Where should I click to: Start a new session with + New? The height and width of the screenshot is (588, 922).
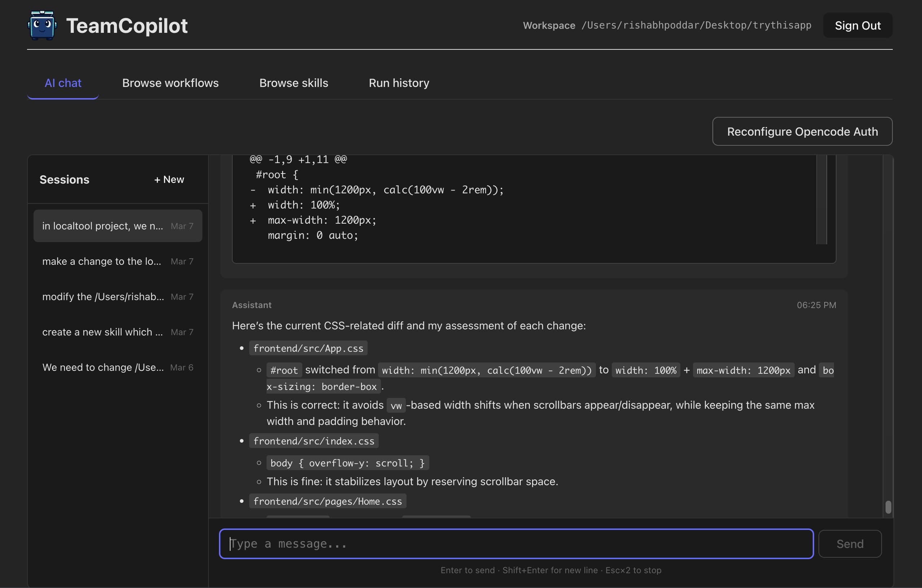169,179
